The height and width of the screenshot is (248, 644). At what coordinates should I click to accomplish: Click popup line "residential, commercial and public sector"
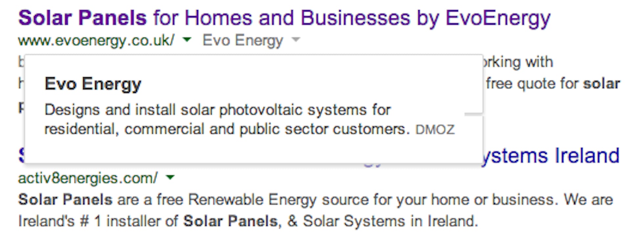tap(226, 129)
